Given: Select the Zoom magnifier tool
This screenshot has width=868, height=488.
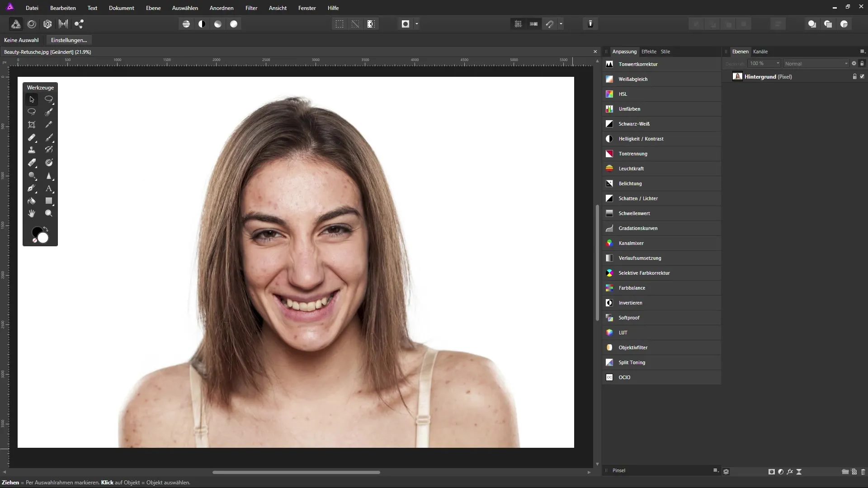Looking at the screenshot, I should tap(49, 213).
